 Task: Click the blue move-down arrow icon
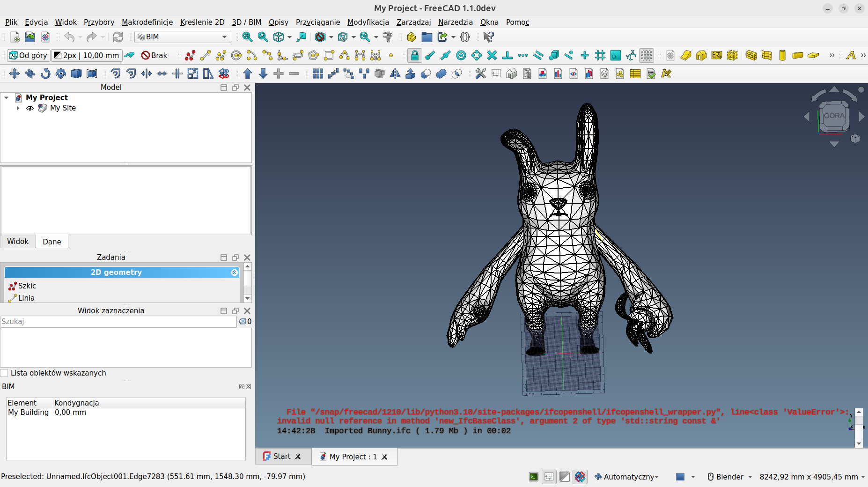[263, 74]
